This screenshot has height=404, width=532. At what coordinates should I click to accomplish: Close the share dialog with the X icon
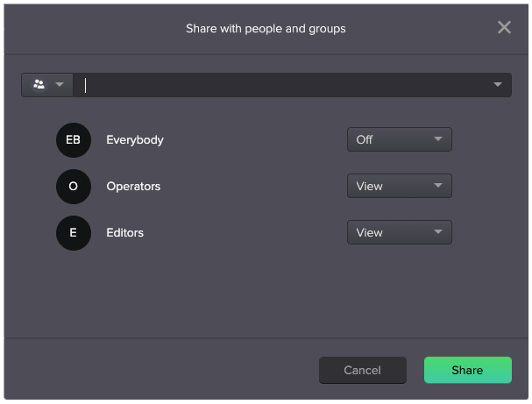pyautogui.click(x=504, y=27)
